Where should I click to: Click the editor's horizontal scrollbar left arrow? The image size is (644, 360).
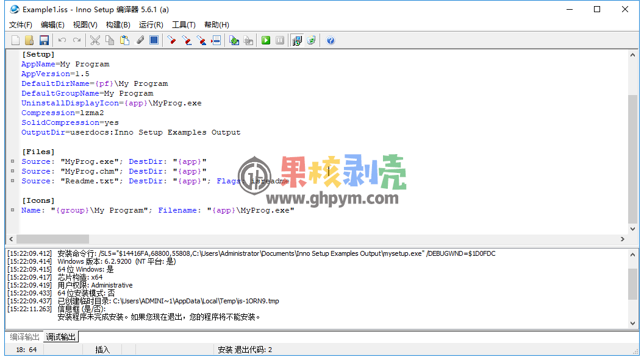click(11, 239)
